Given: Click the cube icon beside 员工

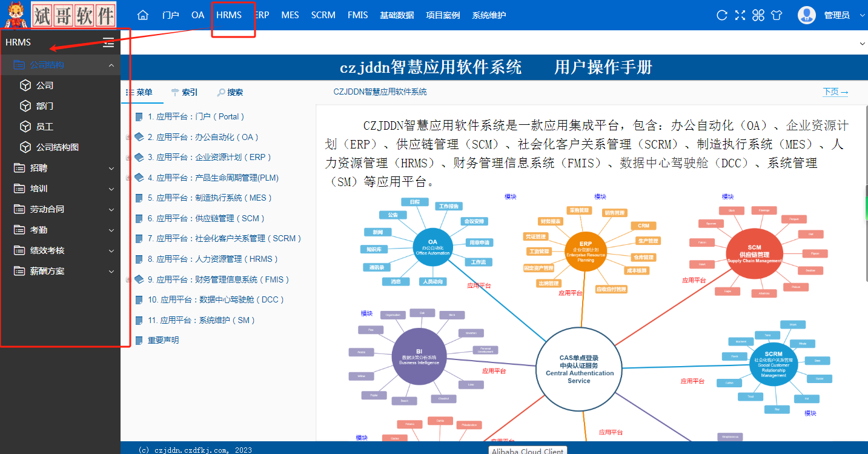Looking at the screenshot, I should tap(25, 127).
